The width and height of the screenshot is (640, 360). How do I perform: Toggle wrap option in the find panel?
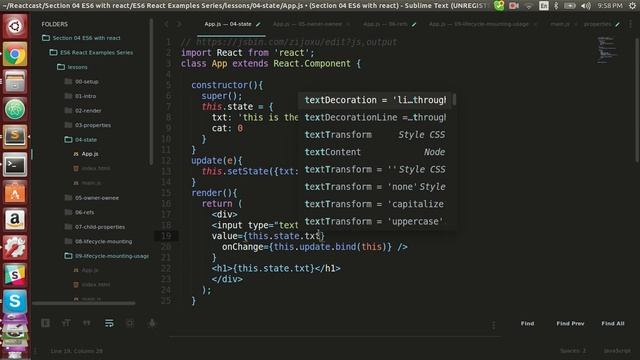[109, 323]
